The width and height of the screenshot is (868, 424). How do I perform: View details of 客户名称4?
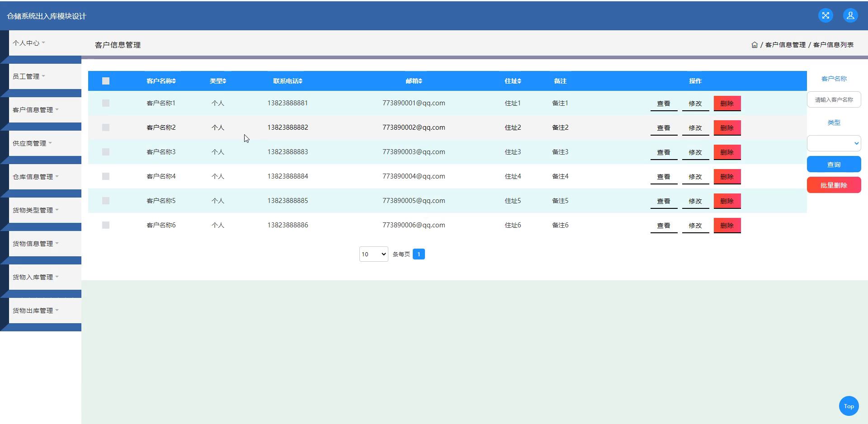[664, 177]
